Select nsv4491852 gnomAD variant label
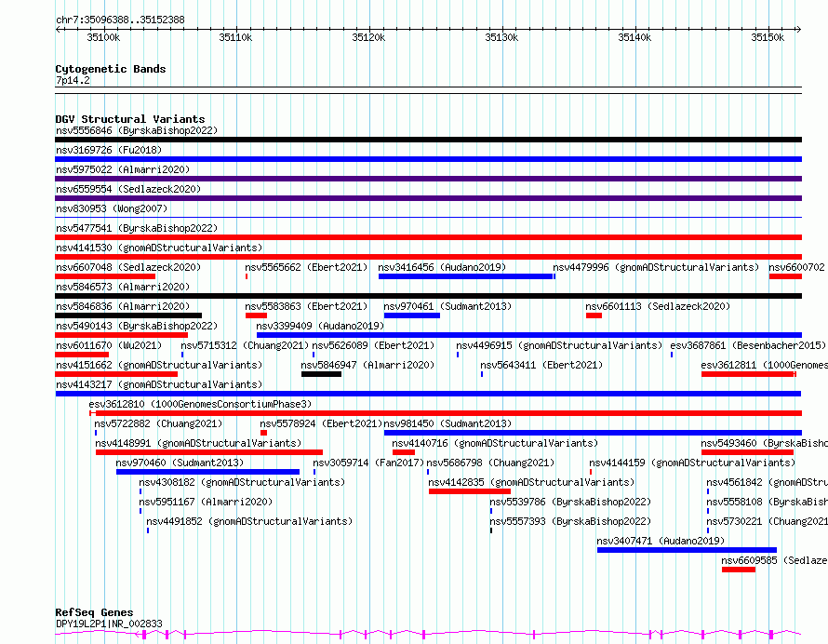The width and height of the screenshot is (828, 644). pos(249,521)
